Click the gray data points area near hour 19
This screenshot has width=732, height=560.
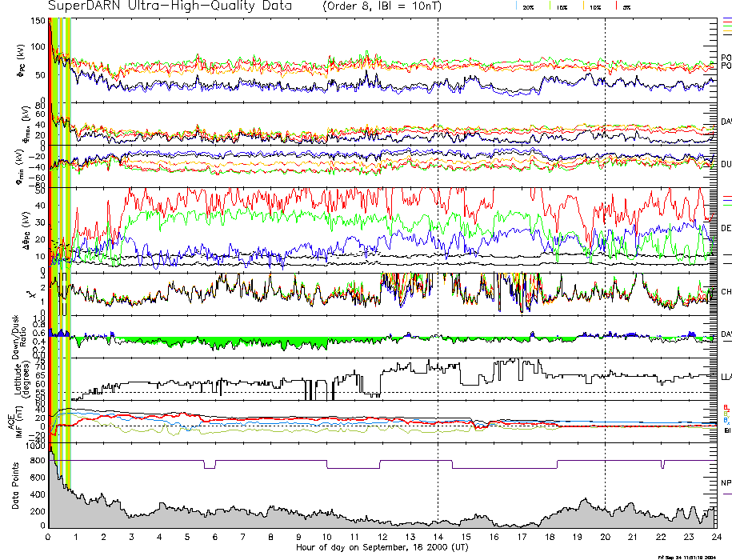(578, 518)
